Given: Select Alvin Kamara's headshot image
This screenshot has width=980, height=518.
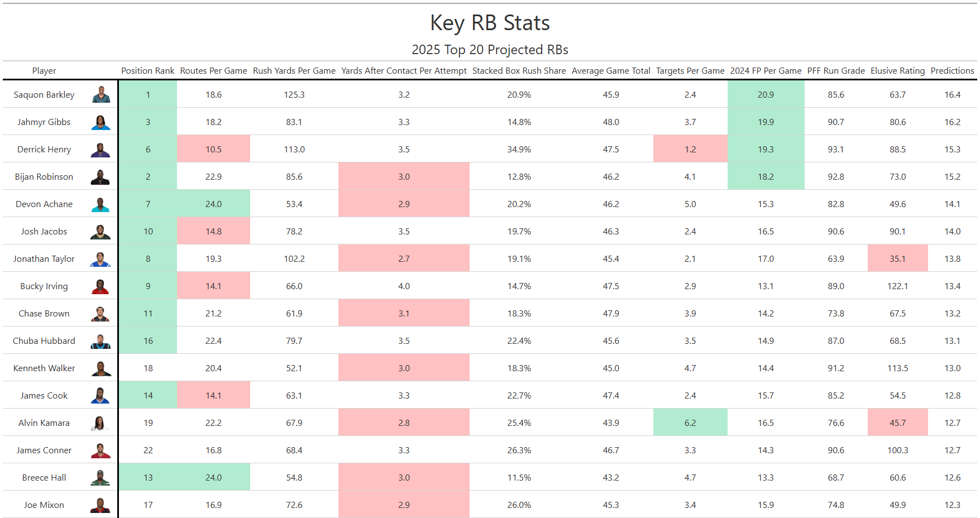Looking at the screenshot, I should click(x=99, y=423).
